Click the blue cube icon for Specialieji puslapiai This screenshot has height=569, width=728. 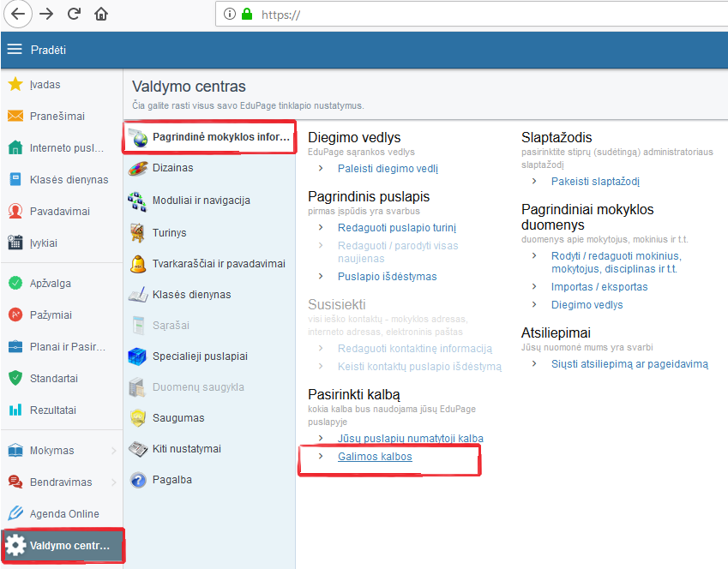click(137, 356)
